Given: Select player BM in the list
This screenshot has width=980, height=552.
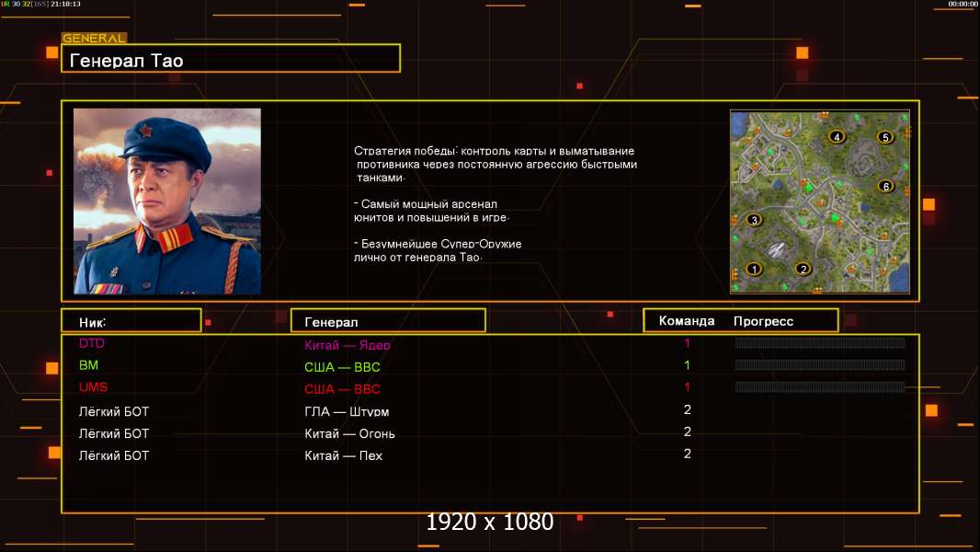Looking at the screenshot, I should 89,365.
